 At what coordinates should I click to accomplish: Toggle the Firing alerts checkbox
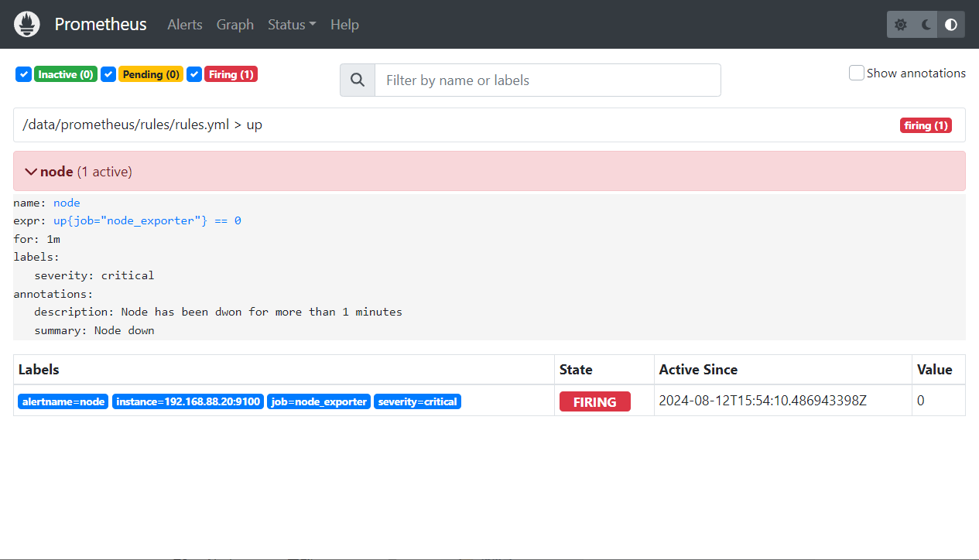click(x=194, y=74)
